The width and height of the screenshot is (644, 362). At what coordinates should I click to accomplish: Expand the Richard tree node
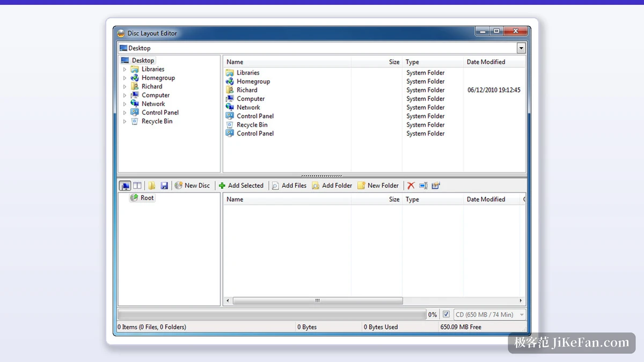[125, 86]
